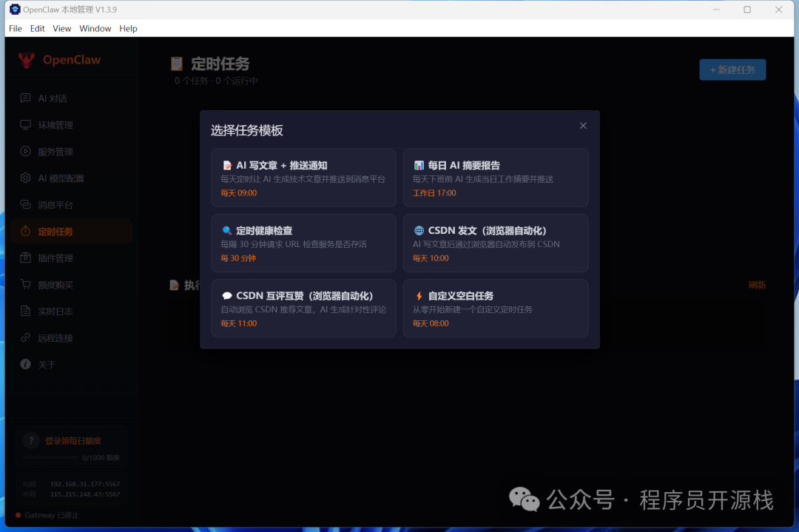Open the Edit menu
The height and width of the screenshot is (532, 799).
37,28
